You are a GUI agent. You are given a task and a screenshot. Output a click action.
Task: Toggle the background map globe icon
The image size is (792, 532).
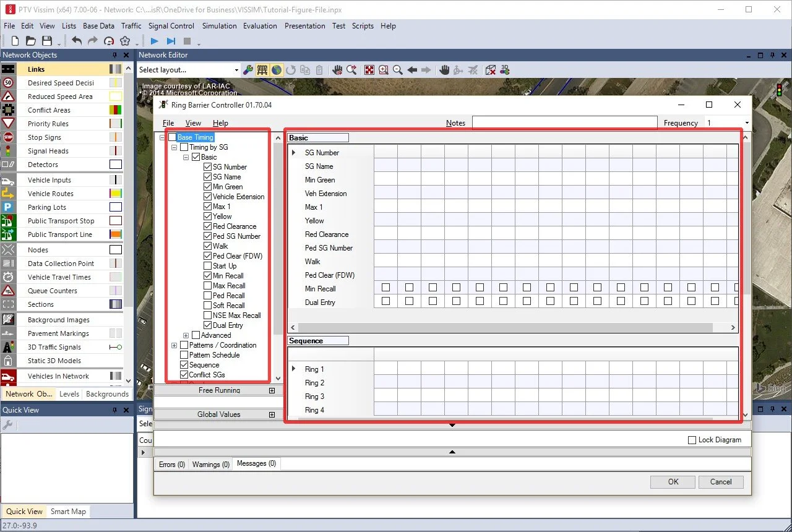click(276, 69)
